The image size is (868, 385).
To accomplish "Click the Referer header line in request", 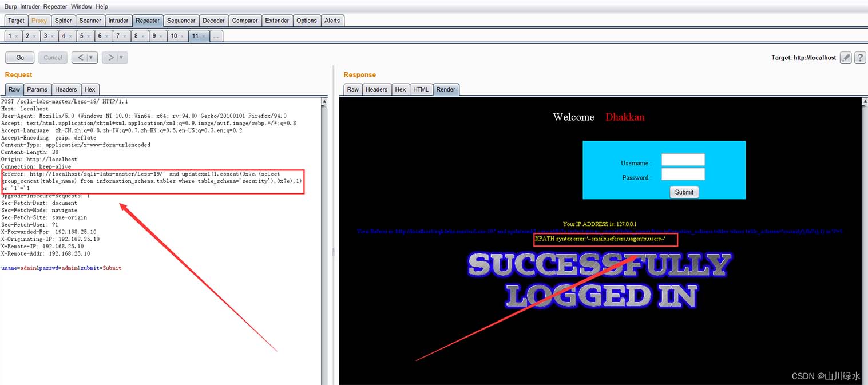I will click(x=152, y=181).
